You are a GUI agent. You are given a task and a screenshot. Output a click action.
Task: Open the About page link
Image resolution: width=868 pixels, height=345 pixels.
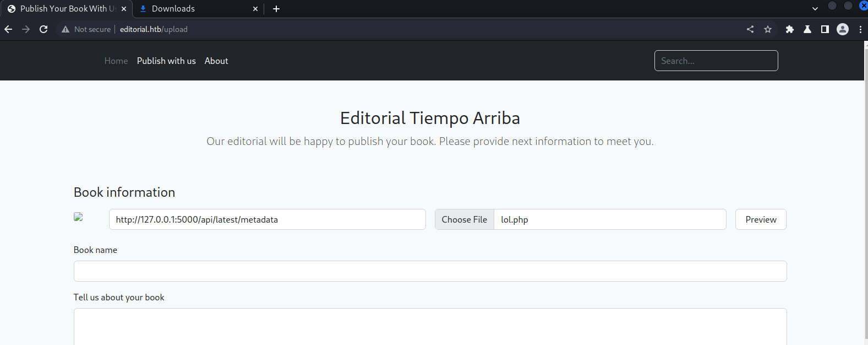tap(216, 61)
